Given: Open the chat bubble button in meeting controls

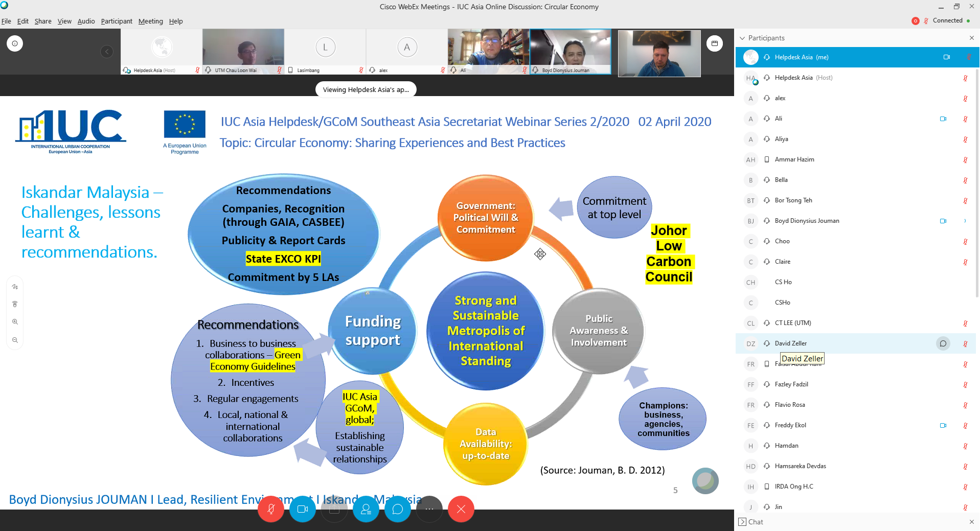Looking at the screenshot, I should tap(398, 509).
